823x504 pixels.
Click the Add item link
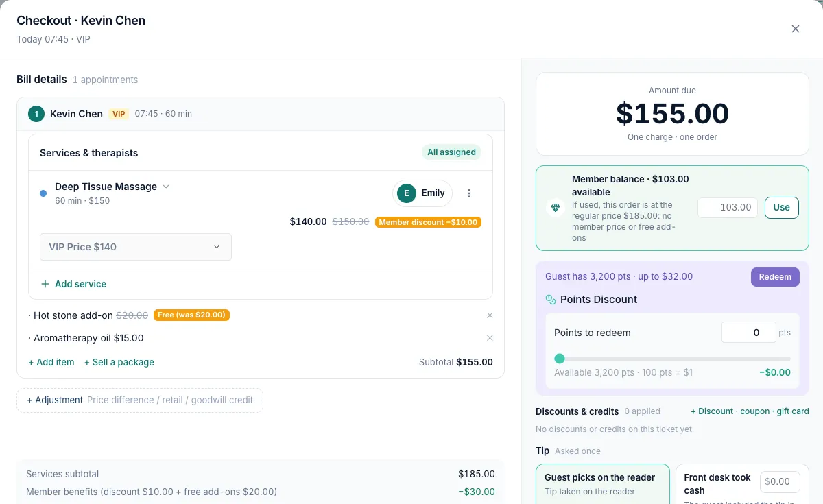click(51, 362)
